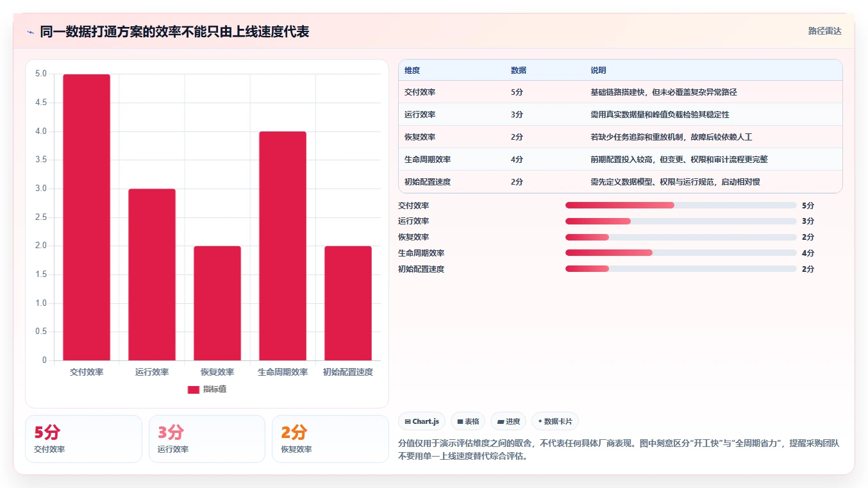Screen dimensions: 868x488
Task: Click description 需先定义数据模型、权限与运行规范，启动相对慢
Action: click(x=675, y=182)
